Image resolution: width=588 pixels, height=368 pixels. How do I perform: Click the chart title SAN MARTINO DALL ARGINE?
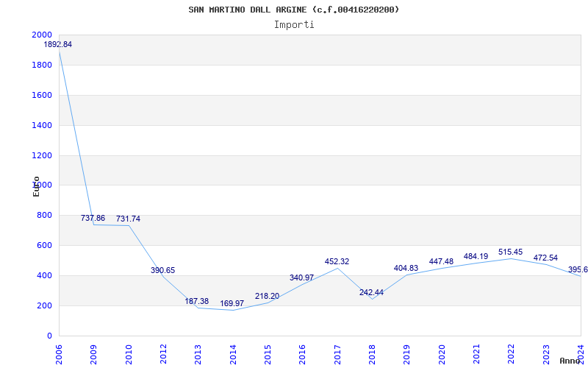pos(294,10)
